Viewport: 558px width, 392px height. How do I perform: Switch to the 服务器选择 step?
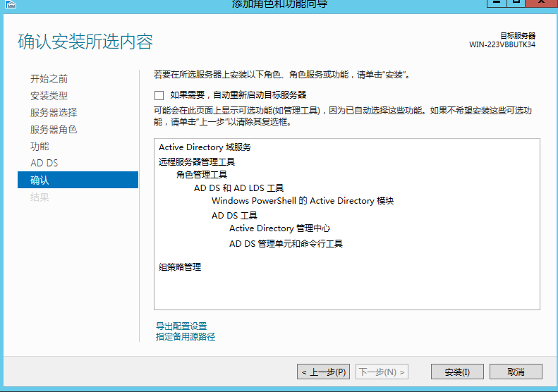tap(54, 113)
